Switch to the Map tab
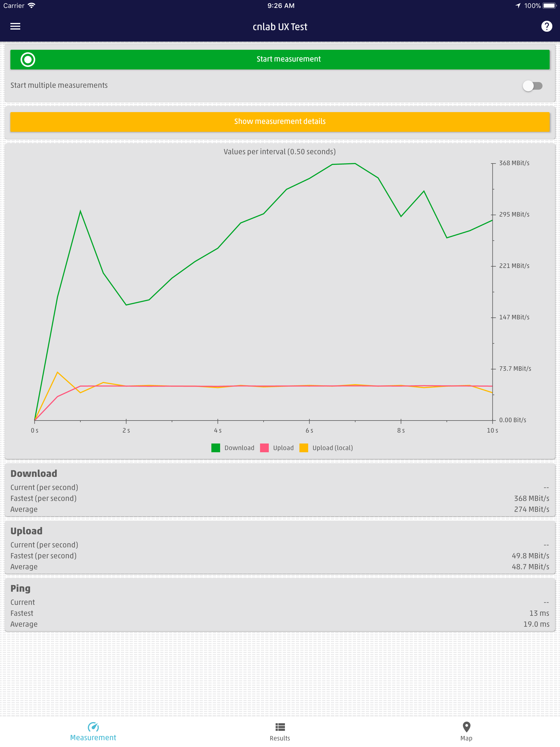Image resolution: width=560 pixels, height=747 pixels. (x=466, y=733)
